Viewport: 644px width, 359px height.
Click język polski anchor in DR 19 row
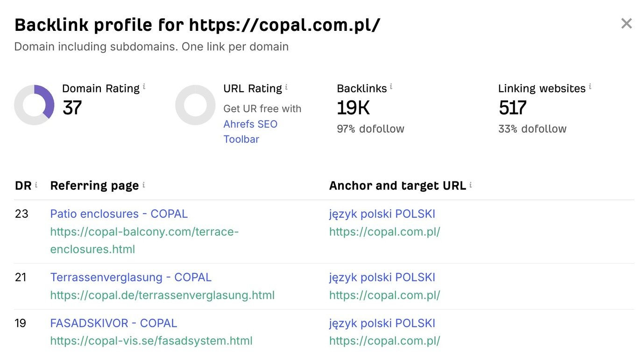(x=382, y=323)
